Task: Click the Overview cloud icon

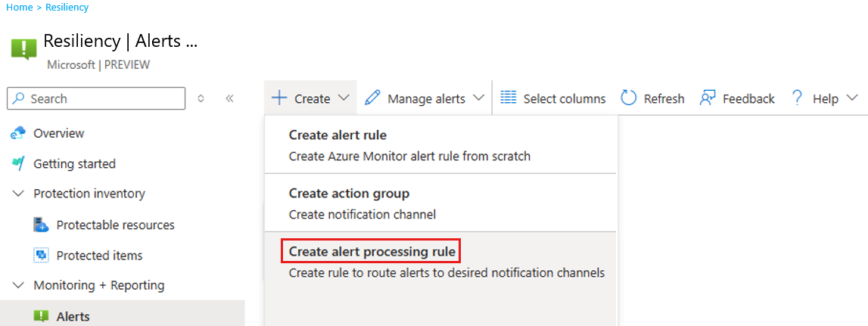Action: tap(18, 133)
